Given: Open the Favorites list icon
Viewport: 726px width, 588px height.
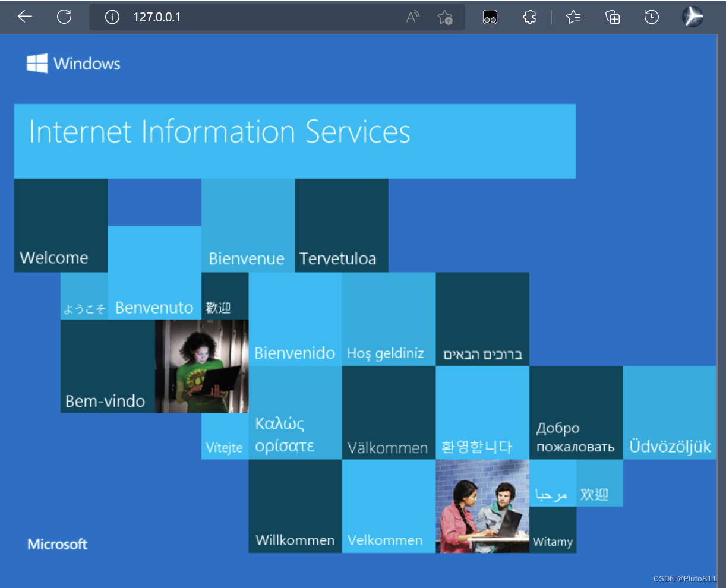Looking at the screenshot, I should (x=573, y=17).
